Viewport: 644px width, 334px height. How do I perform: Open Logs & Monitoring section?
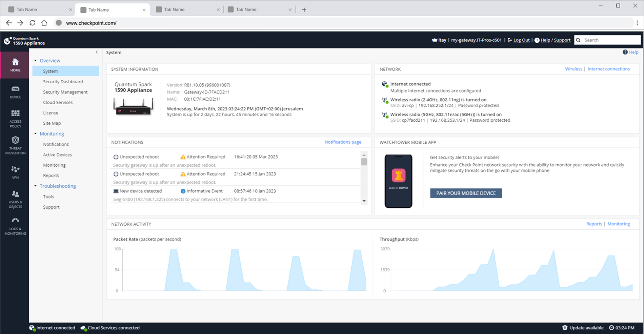(15, 221)
